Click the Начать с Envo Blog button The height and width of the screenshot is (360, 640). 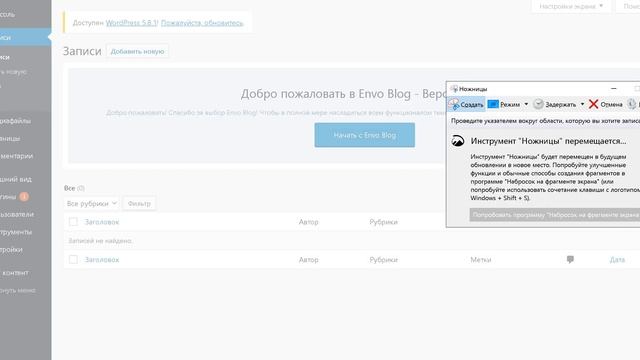[364, 135]
